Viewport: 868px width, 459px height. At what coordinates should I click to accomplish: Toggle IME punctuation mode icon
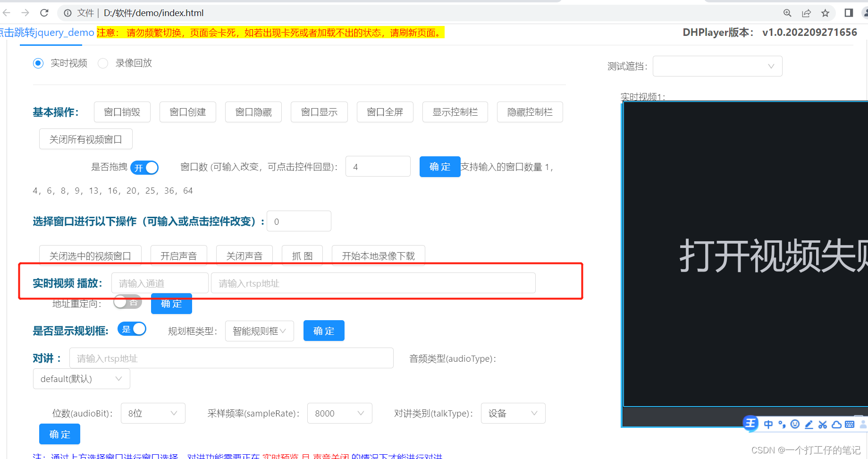[782, 424]
